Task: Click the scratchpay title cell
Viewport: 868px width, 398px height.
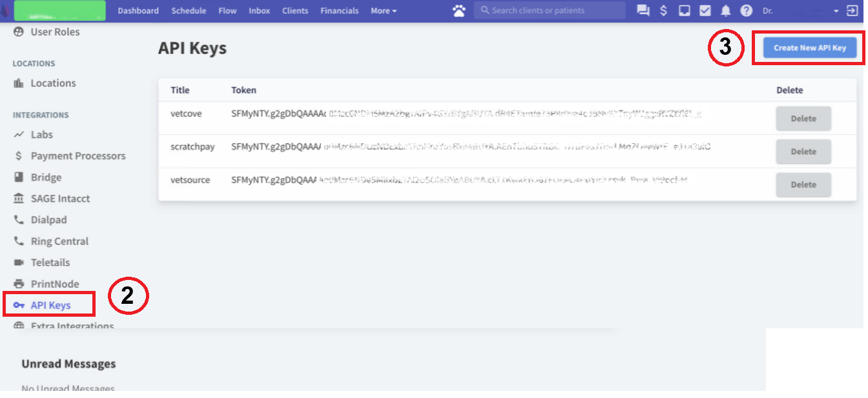Action: pos(192,146)
